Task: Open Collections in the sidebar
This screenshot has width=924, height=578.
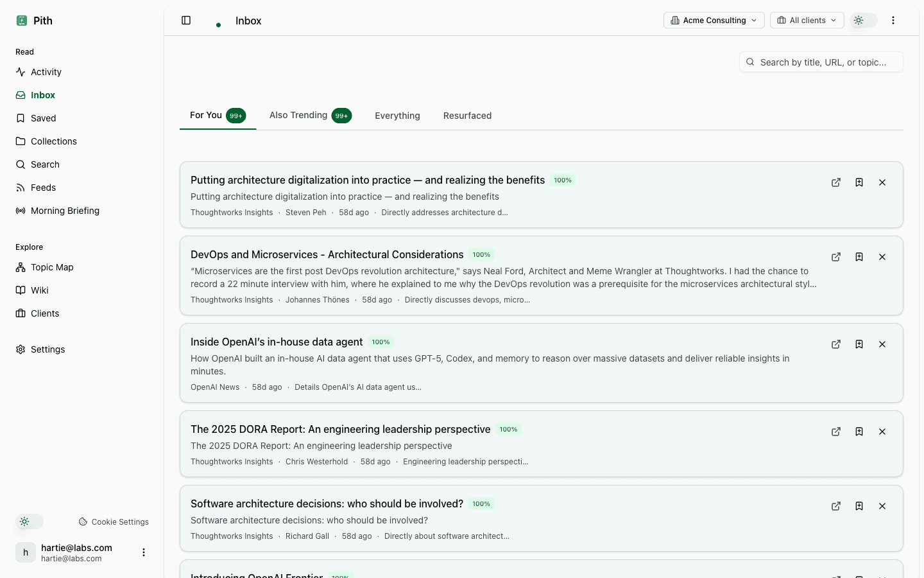Action: coord(82,141)
